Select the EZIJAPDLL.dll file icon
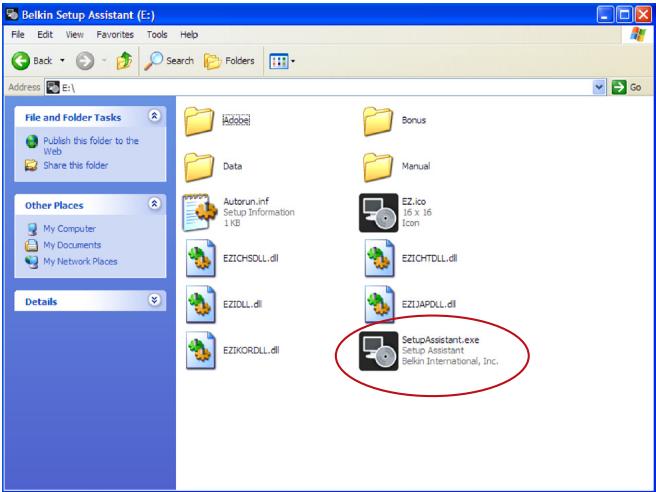The height and width of the screenshot is (492, 656). coord(379,304)
